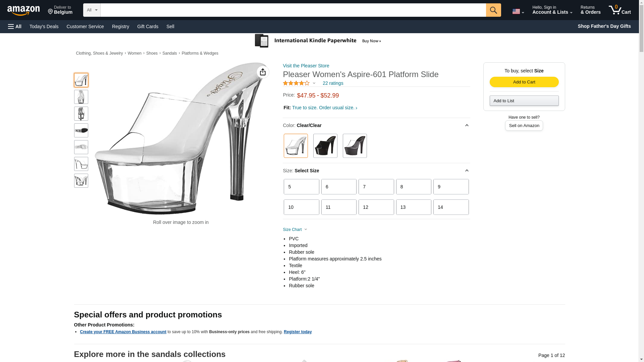The width and height of the screenshot is (644, 362).
Task: Expand the Size Chart dropdown
Action: 295,230
